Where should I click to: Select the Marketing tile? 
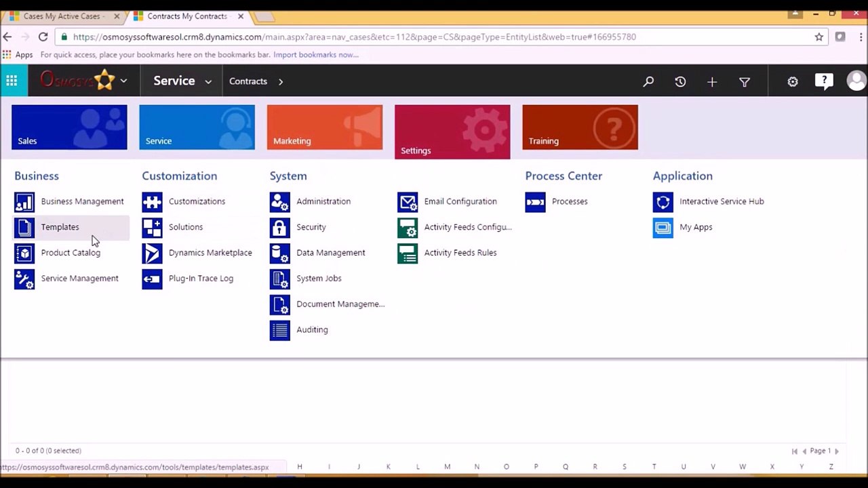tap(325, 127)
